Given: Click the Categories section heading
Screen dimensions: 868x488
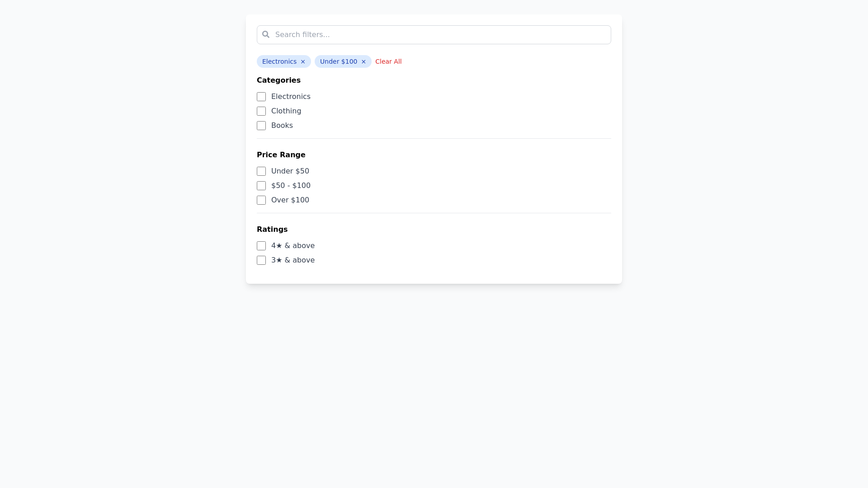Looking at the screenshot, I should (x=278, y=80).
